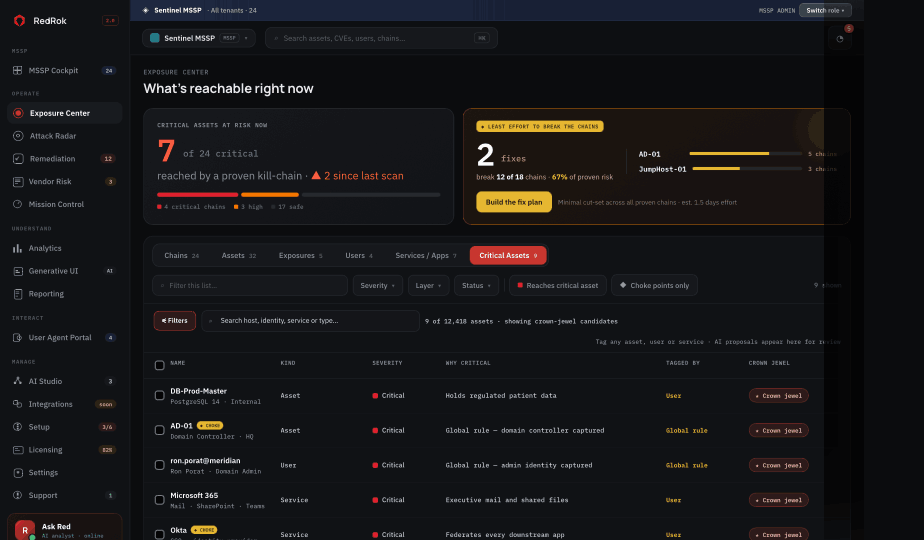Open Remediation checkmark icon
Image resolution: width=924 pixels, height=540 pixels.
coord(18,159)
